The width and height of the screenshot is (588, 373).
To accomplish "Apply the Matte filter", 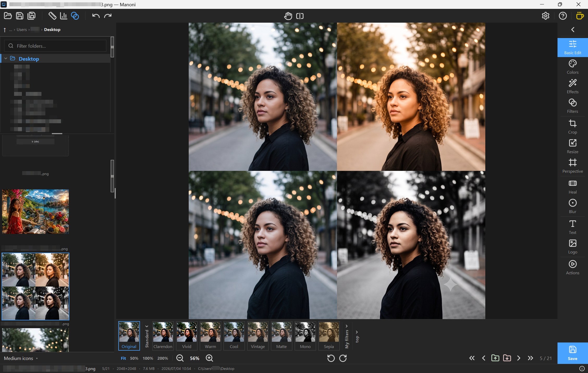I will tap(281, 335).
